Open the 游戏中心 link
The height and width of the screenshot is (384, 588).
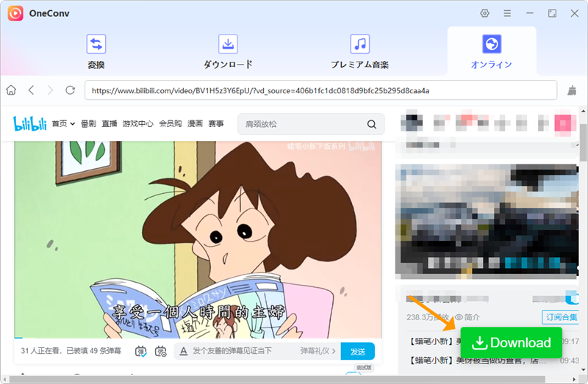[137, 123]
